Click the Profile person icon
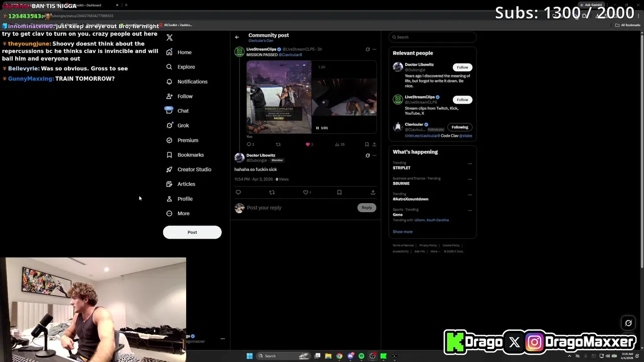 coord(169,199)
